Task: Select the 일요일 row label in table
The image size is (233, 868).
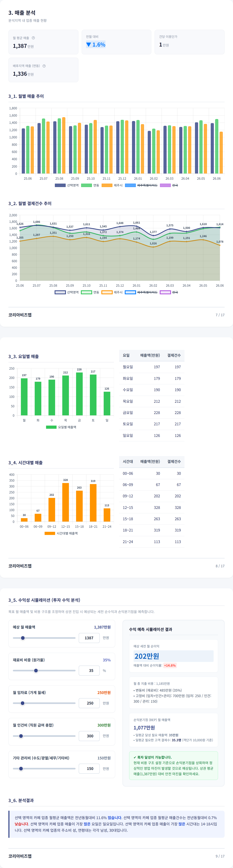Action: coord(128,435)
